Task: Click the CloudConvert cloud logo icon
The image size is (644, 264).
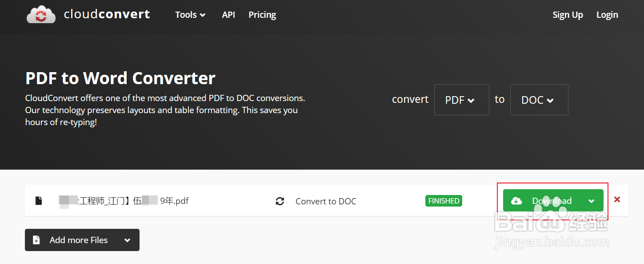Action: (41, 14)
